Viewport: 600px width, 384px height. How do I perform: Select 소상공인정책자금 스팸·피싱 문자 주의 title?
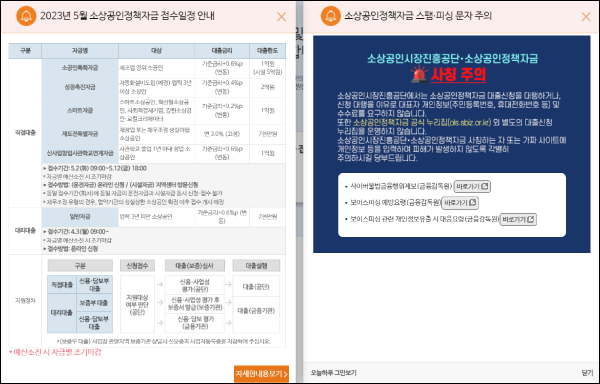[418, 16]
